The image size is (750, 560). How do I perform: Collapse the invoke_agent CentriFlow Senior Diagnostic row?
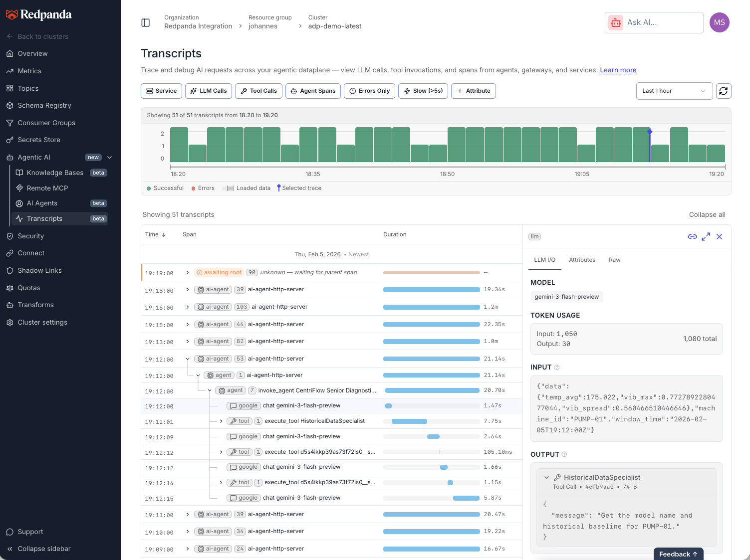pos(210,390)
